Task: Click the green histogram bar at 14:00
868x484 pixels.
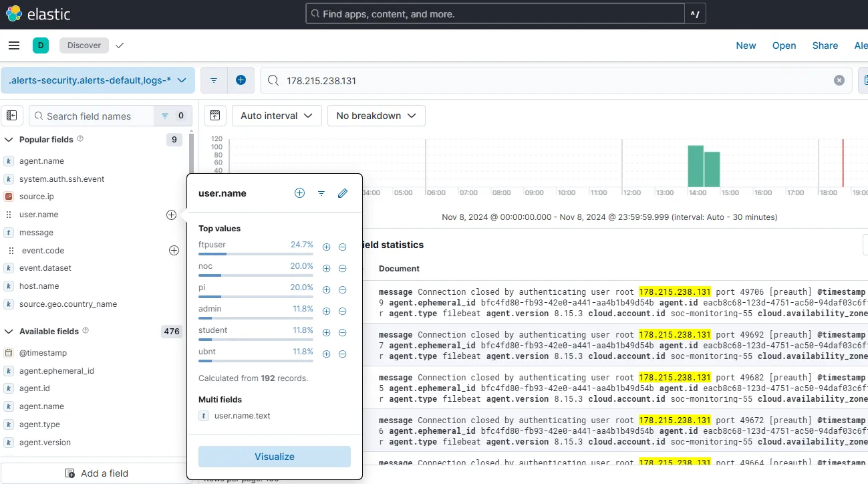Action: coord(696,166)
